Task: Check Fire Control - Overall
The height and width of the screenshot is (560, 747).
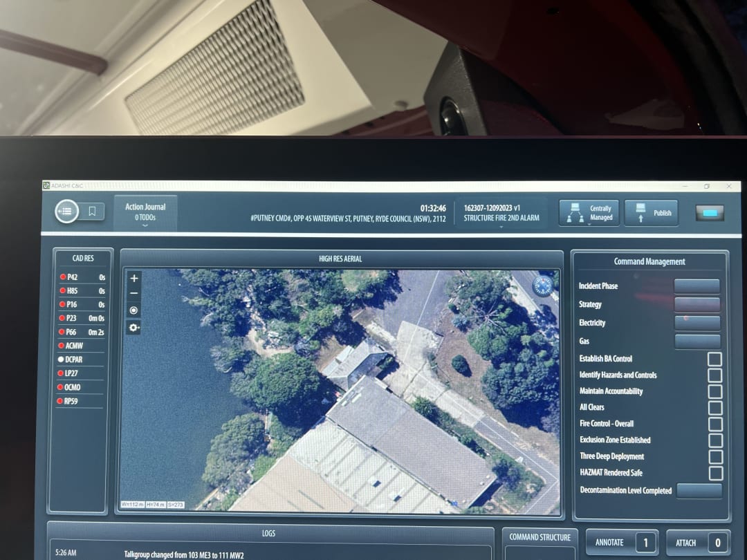Action: (x=716, y=424)
